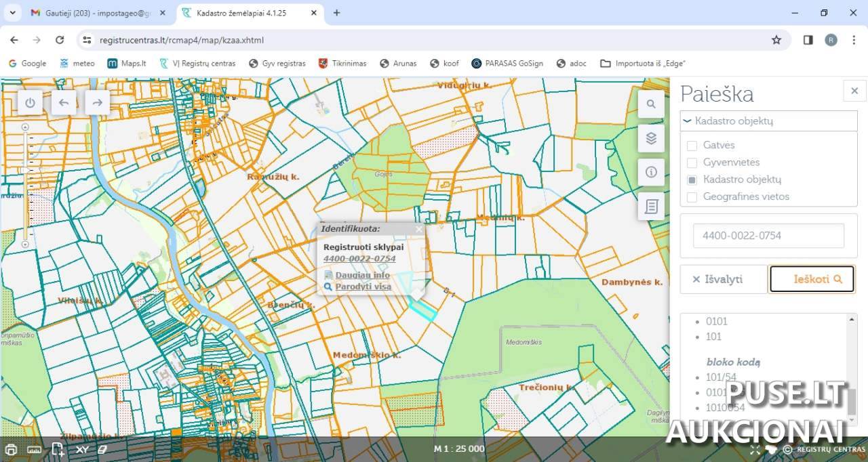Open the XY coordinates tool
The image size is (868, 462).
[82, 449]
